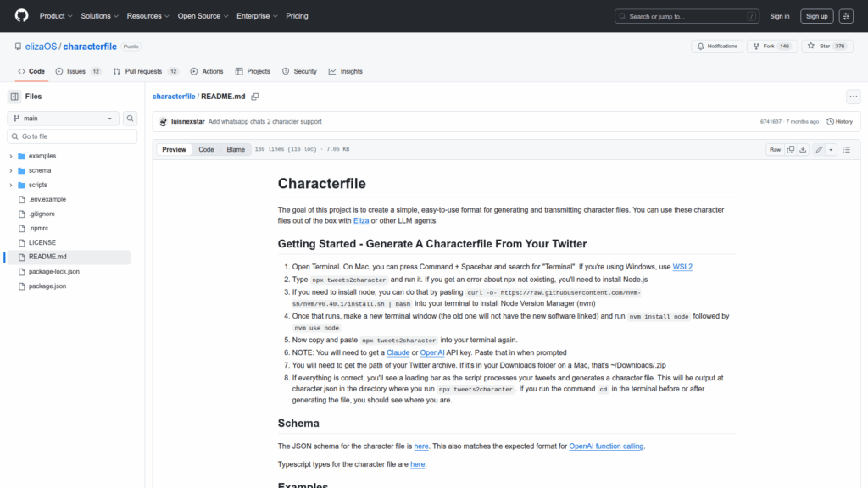Click the search files magnifier button
This screenshot has height=488, width=868.
(x=131, y=119)
